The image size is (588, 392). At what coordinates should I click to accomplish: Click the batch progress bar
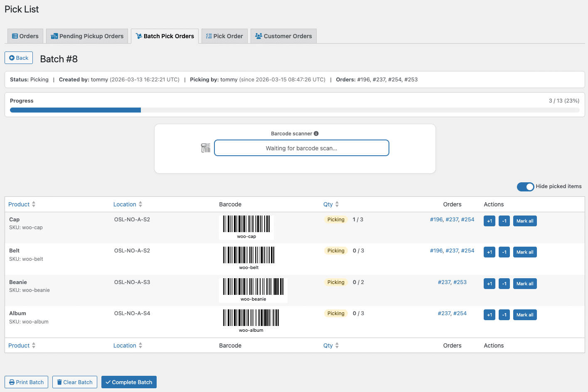pyautogui.click(x=294, y=110)
